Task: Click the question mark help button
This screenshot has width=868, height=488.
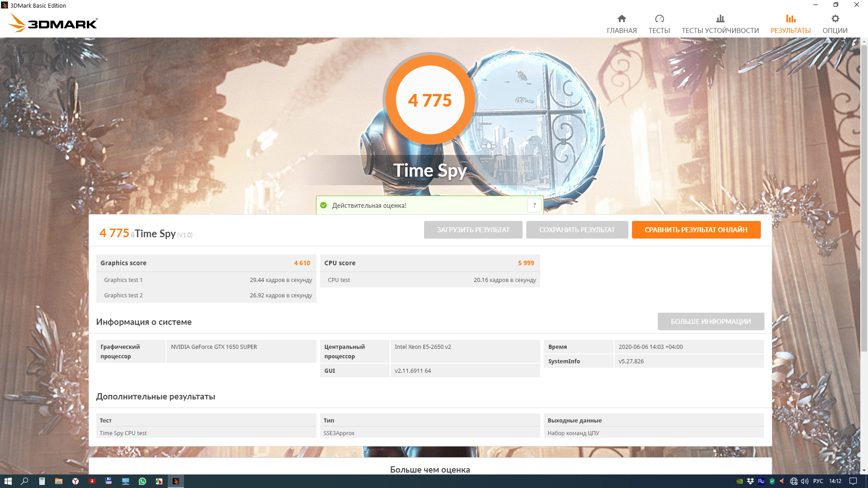Action: [x=534, y=205]
